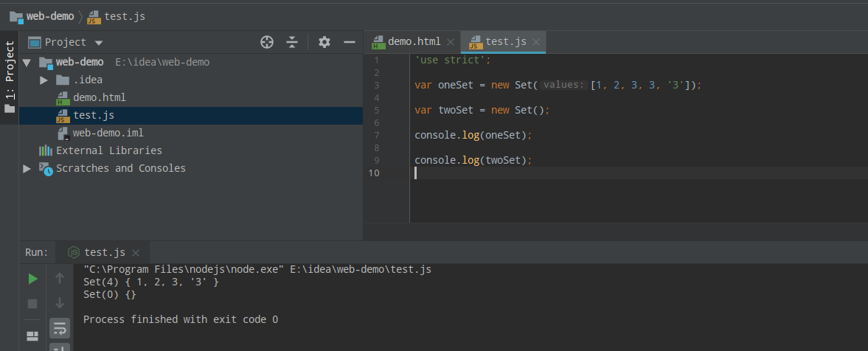Viewport: 868px width, 351px height.
Task: Click the up arrow in Run toolbar
Action: pyautogui.click(x=60, y=279)
